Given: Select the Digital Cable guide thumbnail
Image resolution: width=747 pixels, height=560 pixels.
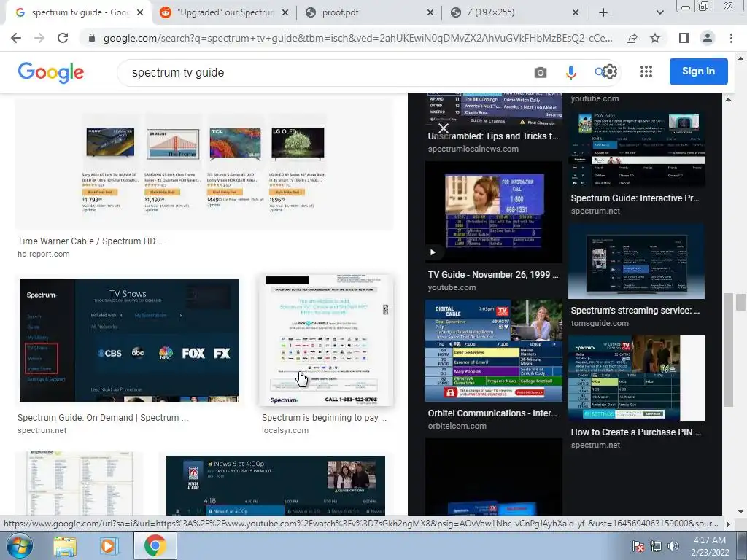Looking at the screenshot, I should [494, 351].
